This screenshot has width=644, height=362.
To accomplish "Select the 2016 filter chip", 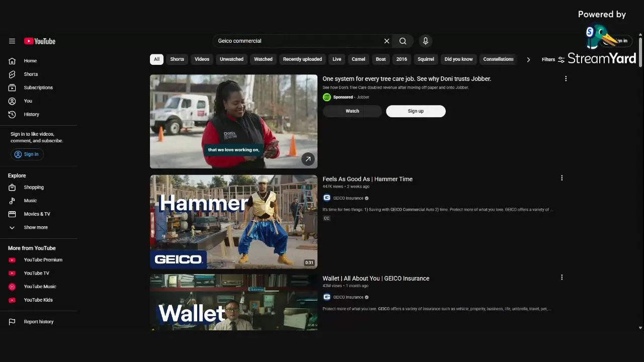I will pyautogui.click(x=401, y=59).
